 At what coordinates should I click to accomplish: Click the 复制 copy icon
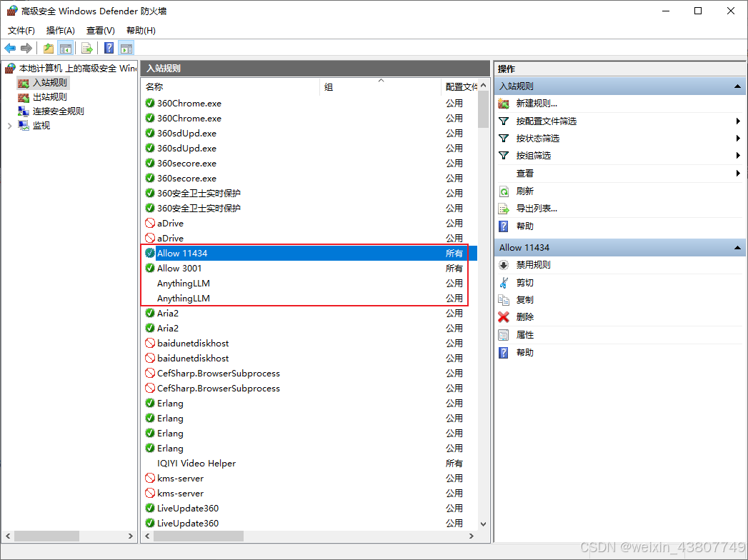point(504,300)
